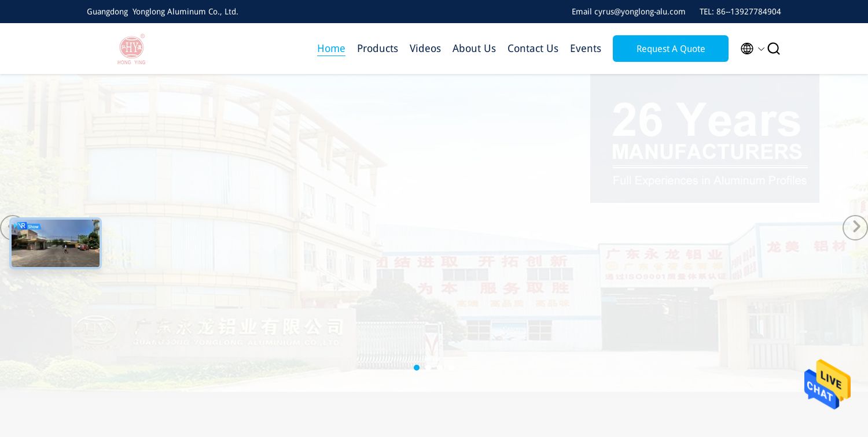
Task: Click the Request A Quote button
Action: [671, 49]
